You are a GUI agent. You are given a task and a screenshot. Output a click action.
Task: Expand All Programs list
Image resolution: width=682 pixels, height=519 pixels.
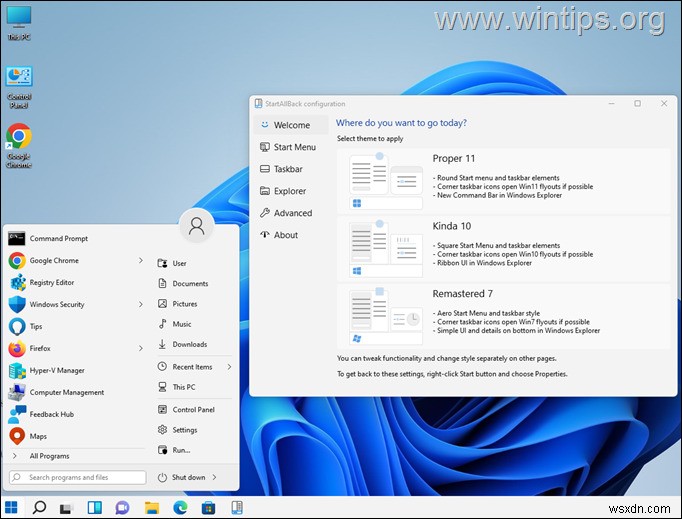tap(49, 456)
